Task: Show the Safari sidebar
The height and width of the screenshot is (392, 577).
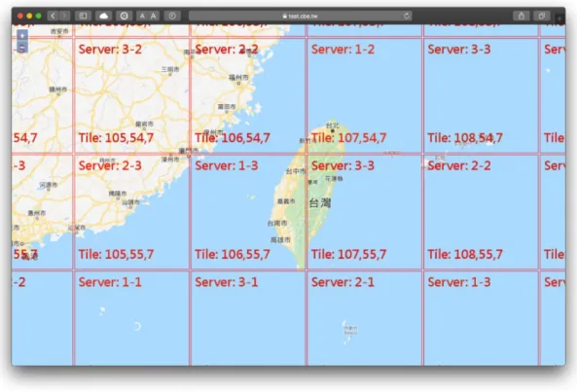Action: [x=83, y=16]
